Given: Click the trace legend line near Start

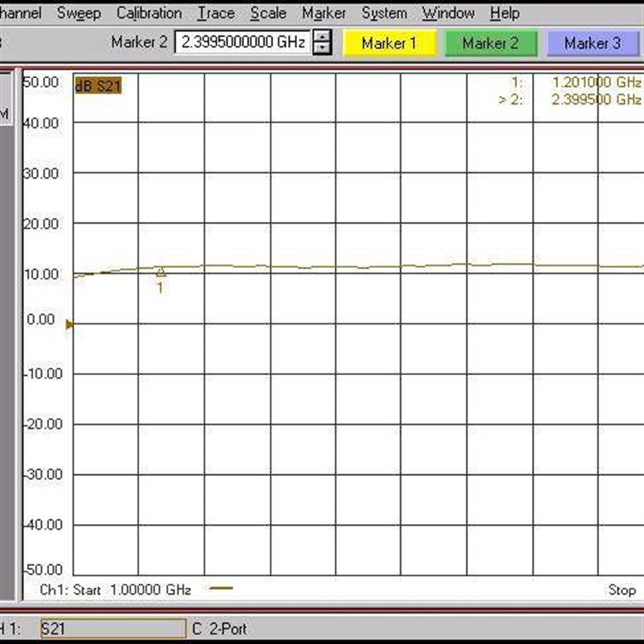Looking at the screenshot, I should 221,588.
